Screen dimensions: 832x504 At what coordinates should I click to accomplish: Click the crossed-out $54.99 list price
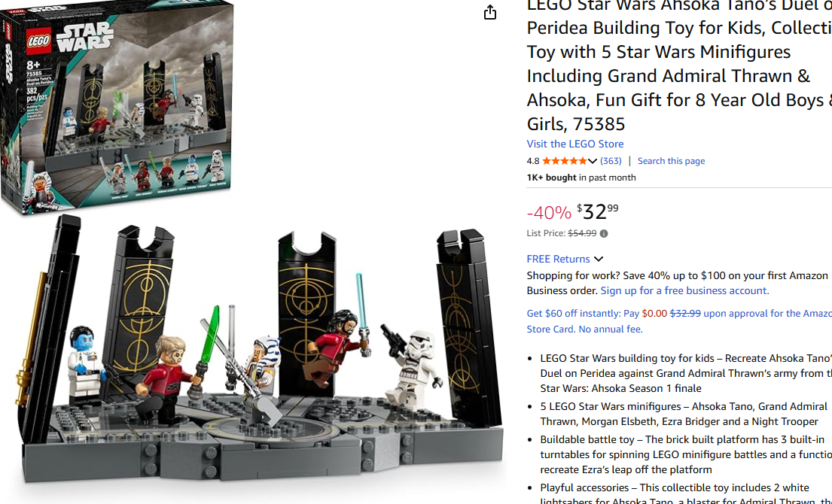pos(582,233)
